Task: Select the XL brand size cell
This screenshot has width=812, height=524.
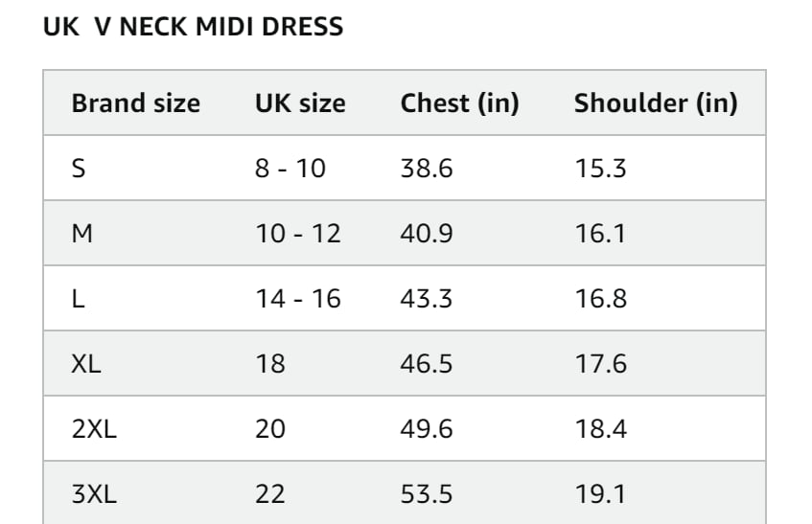Action: (86, 364)
